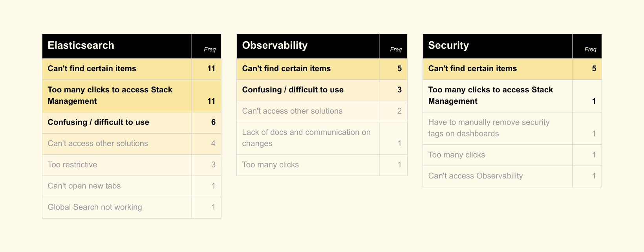Click the Freq column header in the Security table
Screen dimensions: 644x252
pos(590,50)
